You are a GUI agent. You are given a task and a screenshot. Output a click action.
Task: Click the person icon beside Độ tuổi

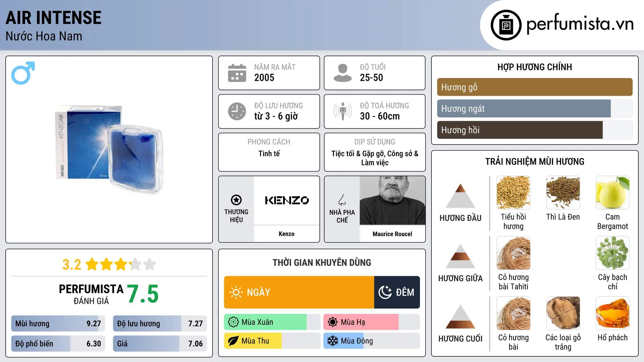click(343, 73)
